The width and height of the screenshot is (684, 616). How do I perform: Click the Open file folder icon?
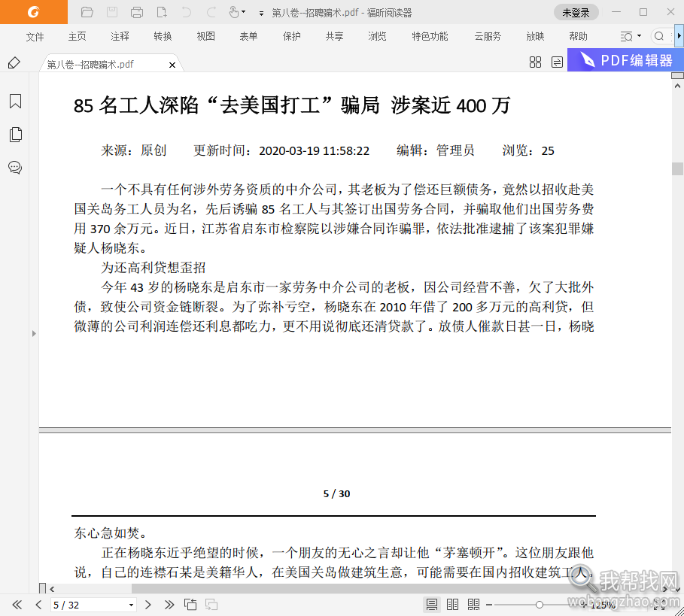coord(87,12)
